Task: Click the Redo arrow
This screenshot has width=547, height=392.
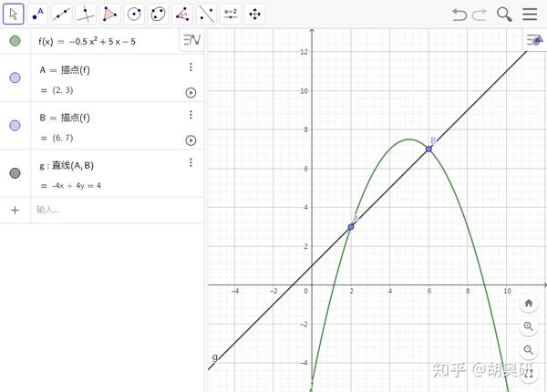Action: click(480, 15)
